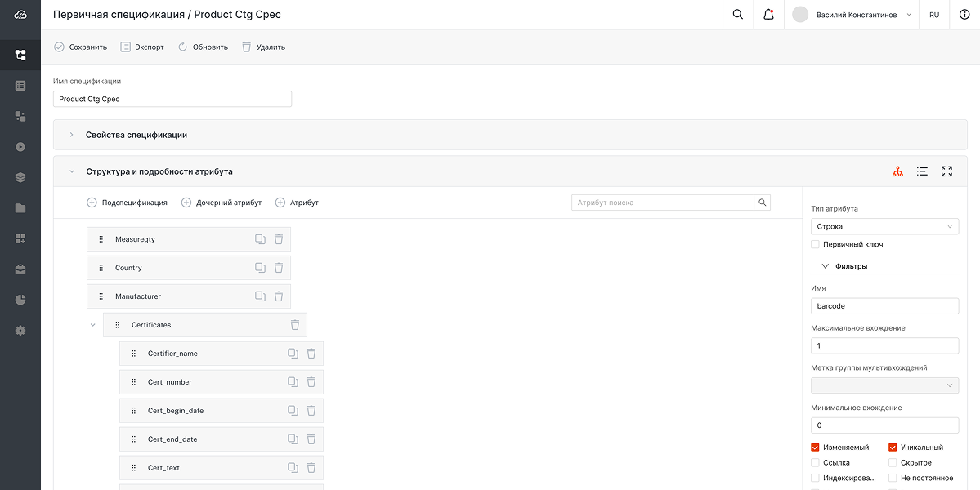Delete the Country attribute

278,268
